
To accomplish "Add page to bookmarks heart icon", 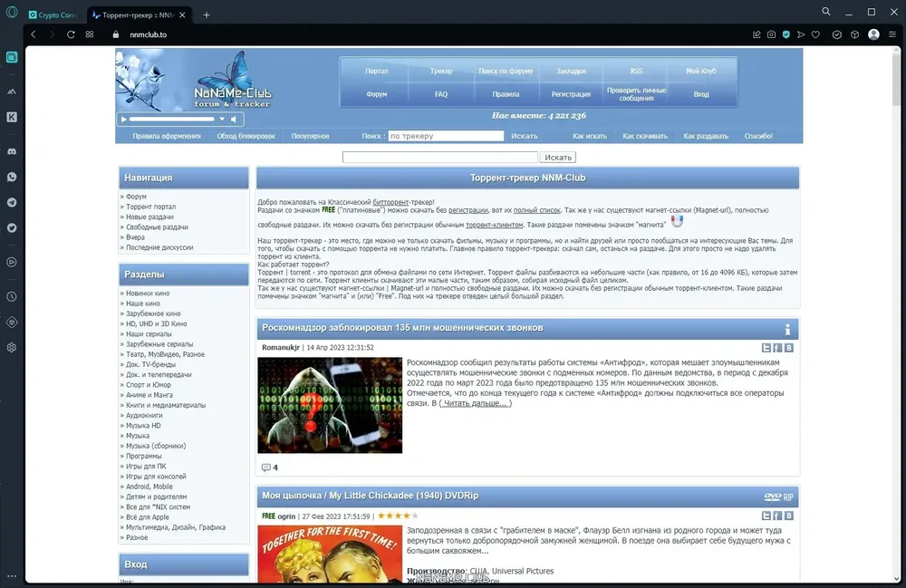I will pyautogui.click(x=816, y=34).
